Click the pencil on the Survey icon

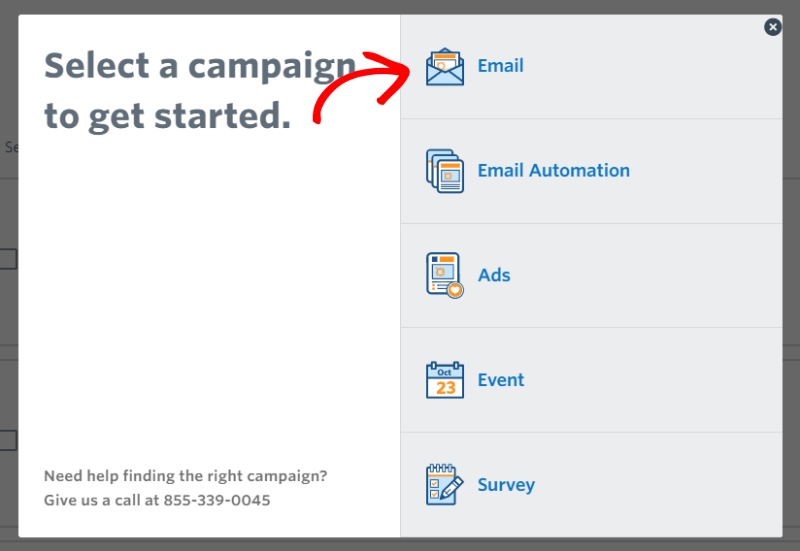pos(453,487)
